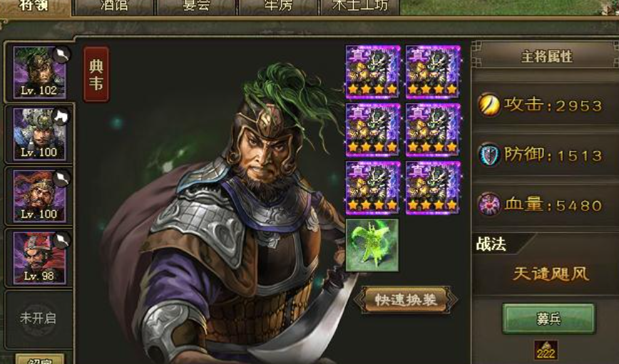
Task: Click the bottom-left purple equipment slot
Action: (x=373, y=188)
